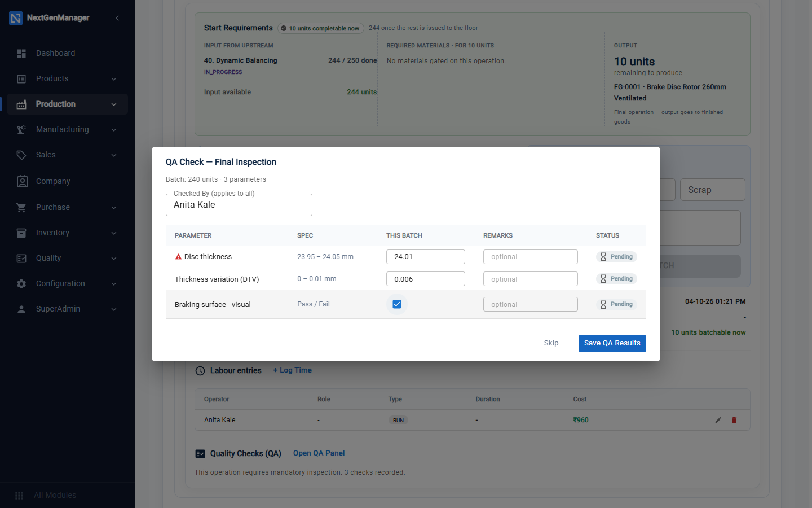Click the edit pencil for Anita Kale entry
This screenshot has height=508, width=812.
coord(718,420)
